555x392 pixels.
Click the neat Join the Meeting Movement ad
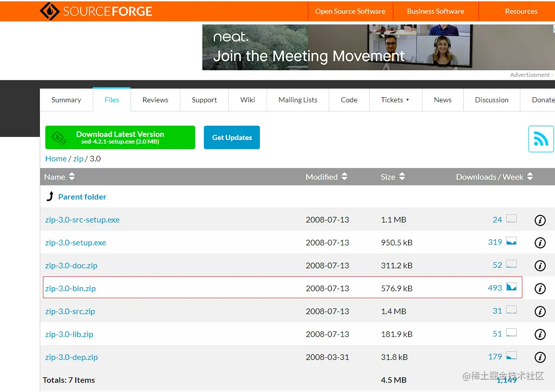click(378, 47)
